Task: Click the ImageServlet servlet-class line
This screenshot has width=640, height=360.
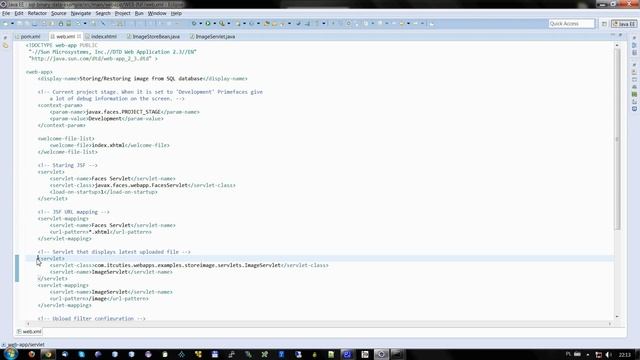Action: tap(189, 265)
